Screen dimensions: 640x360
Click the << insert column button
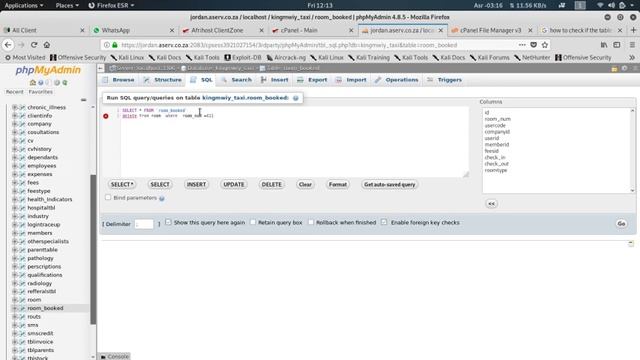491,204
